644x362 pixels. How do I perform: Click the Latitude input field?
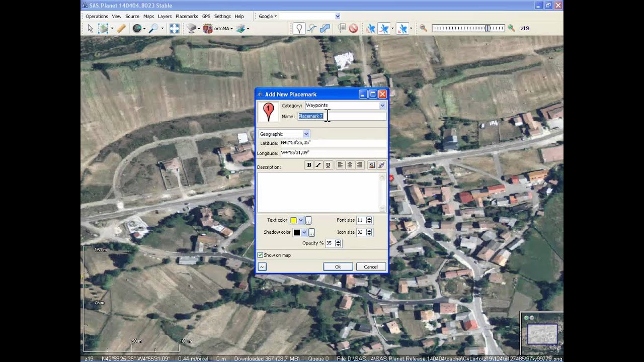pos(333,143)
